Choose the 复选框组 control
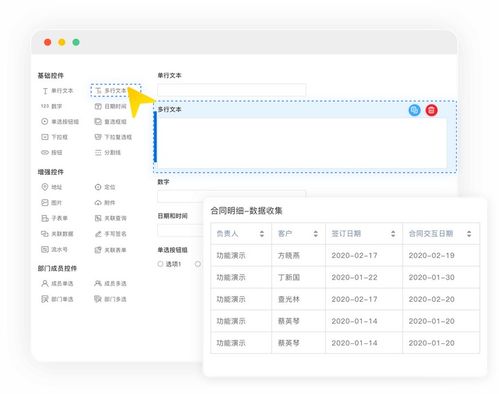The height and width of the screenshot is (394, 499). click(x=111, y=121)
